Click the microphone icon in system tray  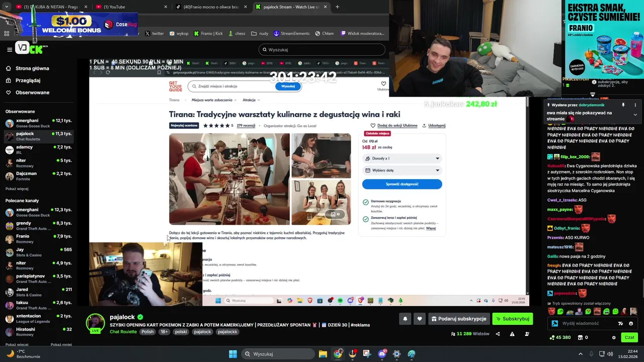[591, 354]
